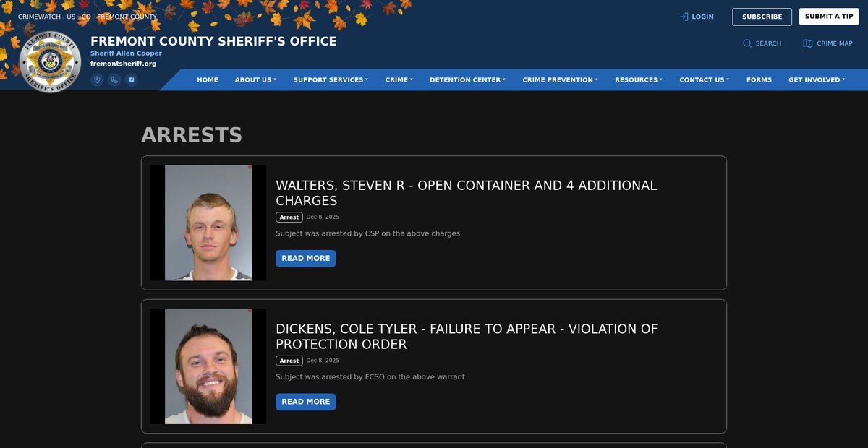Click the Arrest tag on Walters entry
This screenshot has height=448, width=868.
tap(289, 217)
